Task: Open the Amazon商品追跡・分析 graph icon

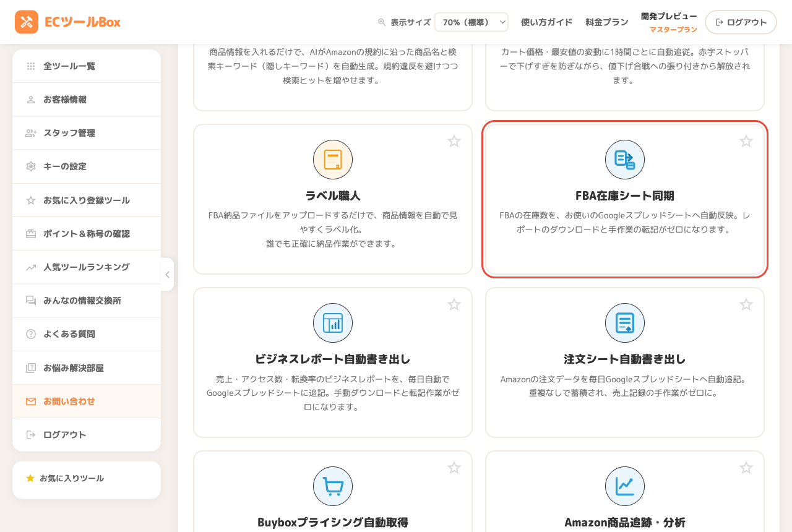Action: (x=625, y=486)
